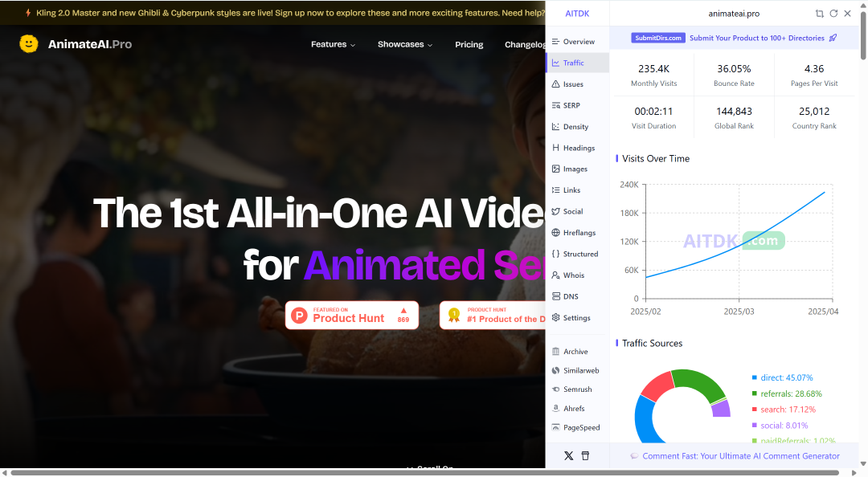Screen dimensions: 868x477
Task: Click the red search segment of the donut chart
Action: tap(657, 387)
